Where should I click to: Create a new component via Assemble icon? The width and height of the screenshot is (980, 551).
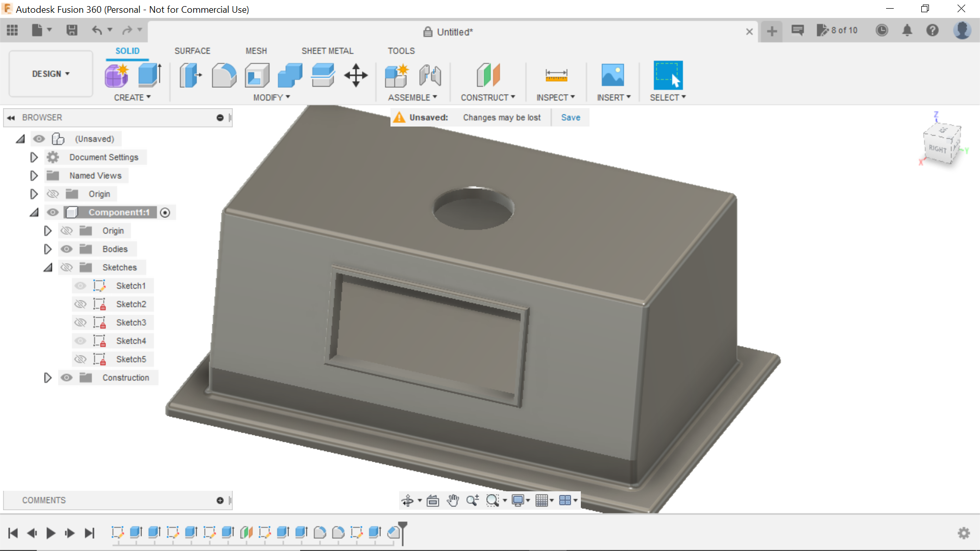tap(397, 75)
